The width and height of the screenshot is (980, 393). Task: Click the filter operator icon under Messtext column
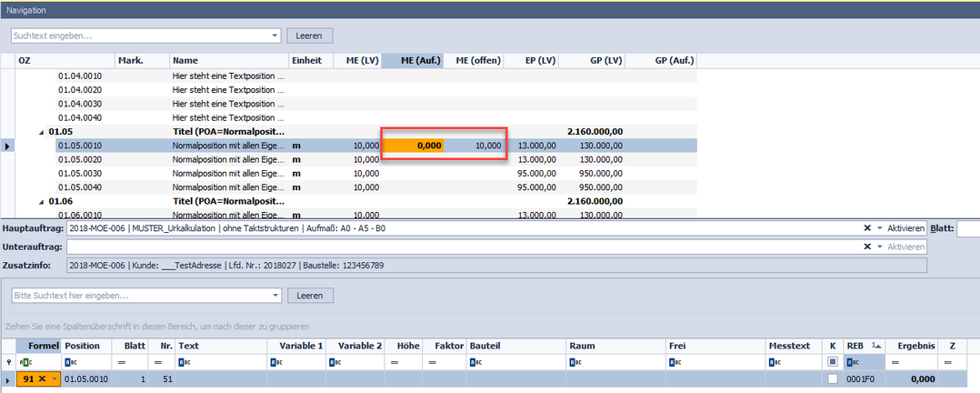(773, 361)
